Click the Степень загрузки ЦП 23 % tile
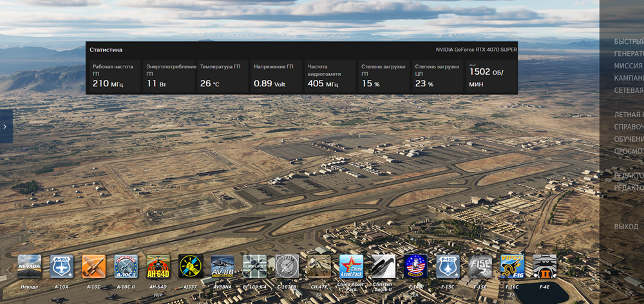Screen dimensions: 644x304 (437, 77)
